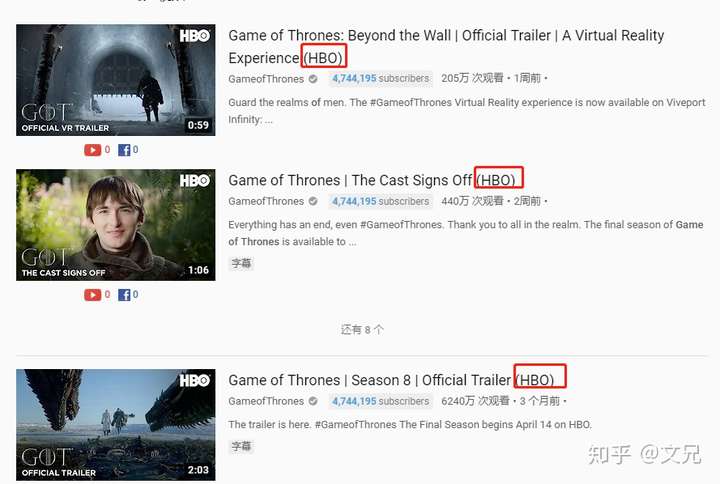Click verified badge on Season 8 trailer channel

click(x=313, y=401)
